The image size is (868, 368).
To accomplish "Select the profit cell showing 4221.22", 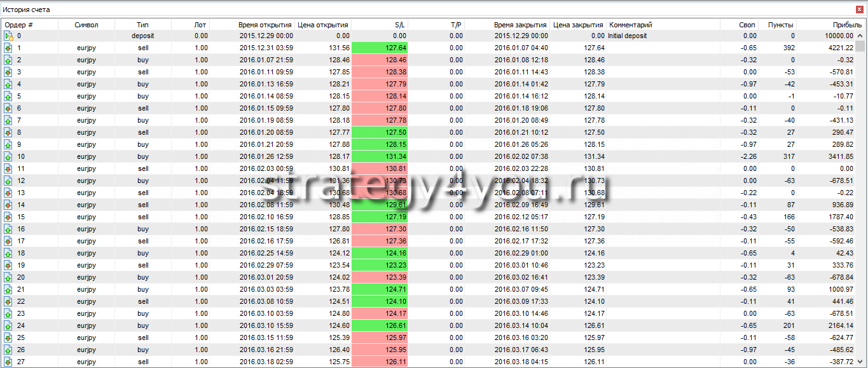I will point(827,48).
